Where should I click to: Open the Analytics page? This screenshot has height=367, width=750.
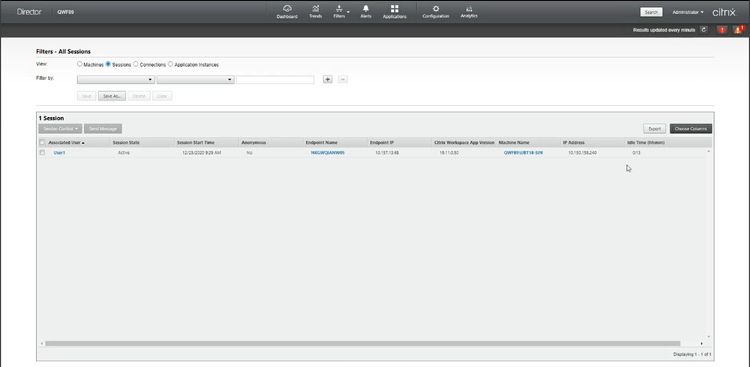pyautogui.click(x=469, y=11)
